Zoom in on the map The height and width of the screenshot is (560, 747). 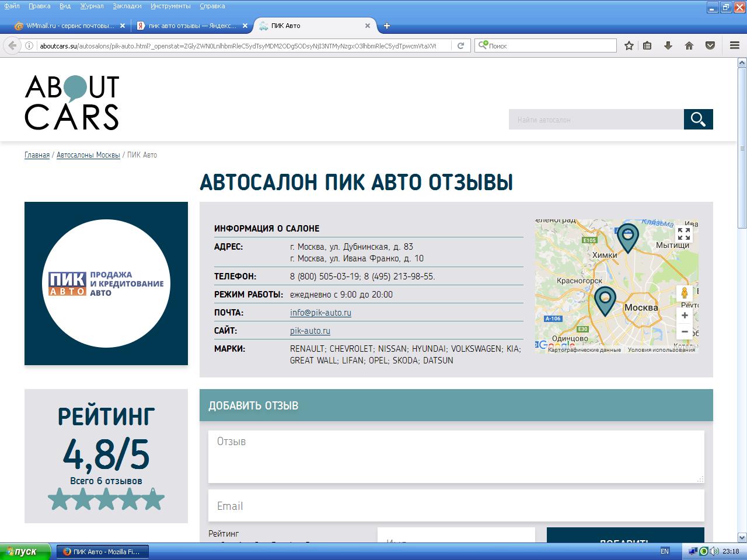[685, 316]
